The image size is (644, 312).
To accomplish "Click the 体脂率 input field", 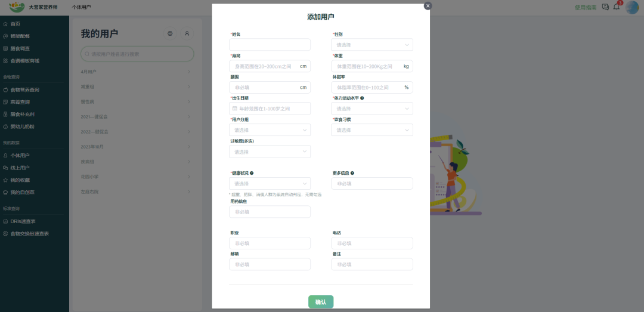I will point(372,88).
